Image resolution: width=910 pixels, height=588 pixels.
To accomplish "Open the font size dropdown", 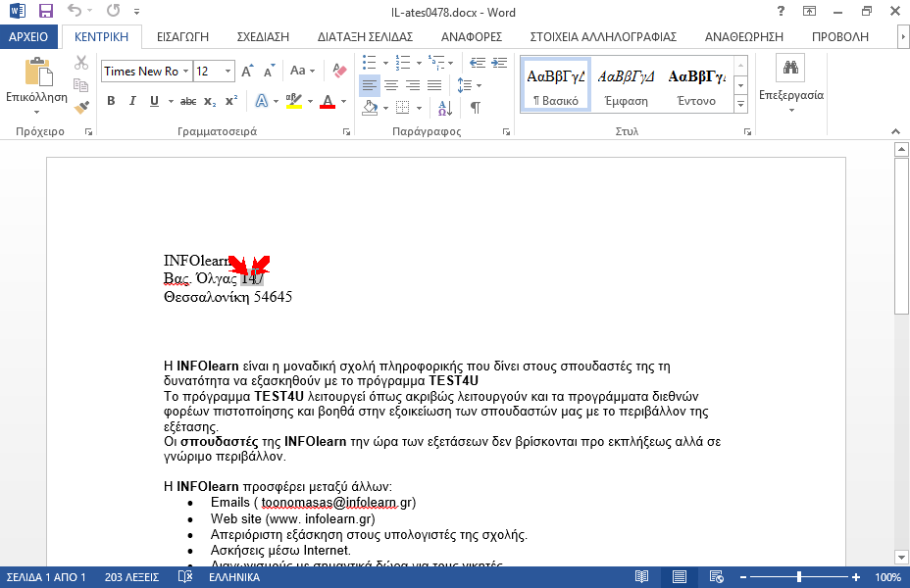I will tap(228, 72).
